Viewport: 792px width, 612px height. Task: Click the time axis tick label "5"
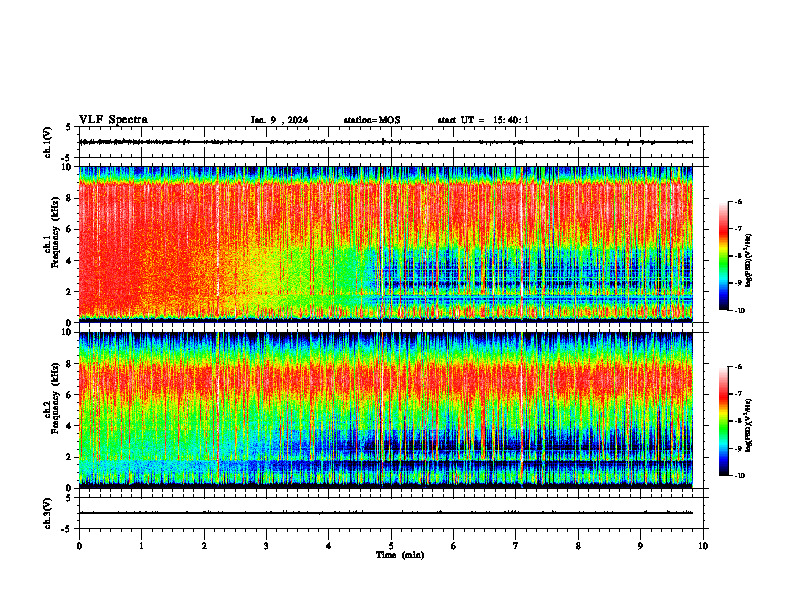[391, 546]
